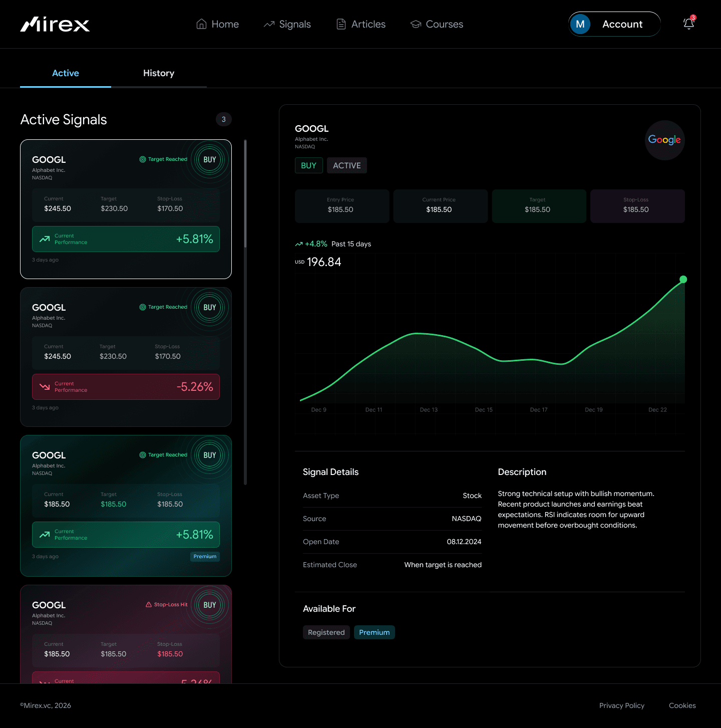Click the Entry Price box
Viewport: 721px width, 728px height.
pos(342,206)
